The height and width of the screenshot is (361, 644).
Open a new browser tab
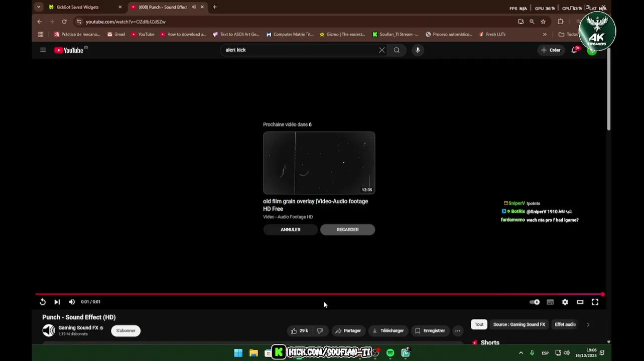click(215, 7)
